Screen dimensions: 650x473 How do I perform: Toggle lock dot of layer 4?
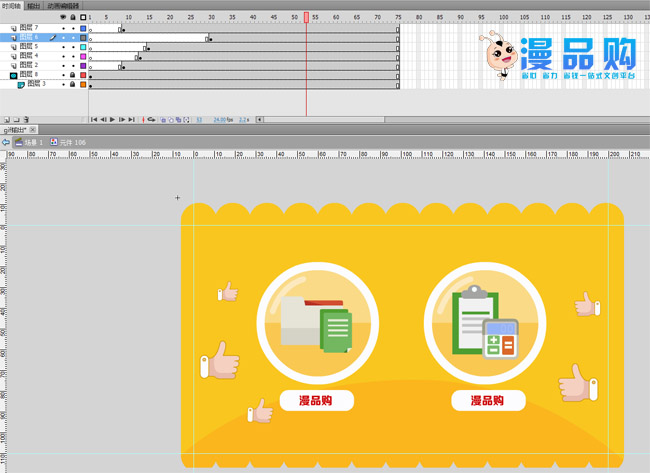point(73,56)
